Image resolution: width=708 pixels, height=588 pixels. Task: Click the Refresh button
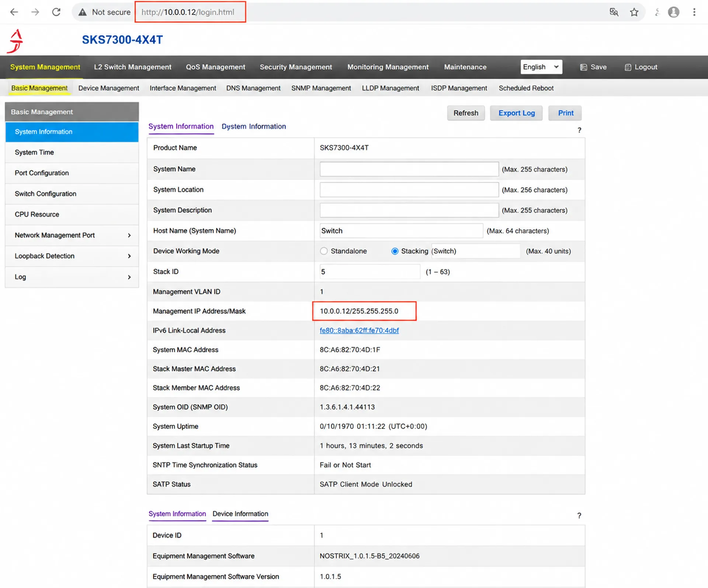pos(466,113)
